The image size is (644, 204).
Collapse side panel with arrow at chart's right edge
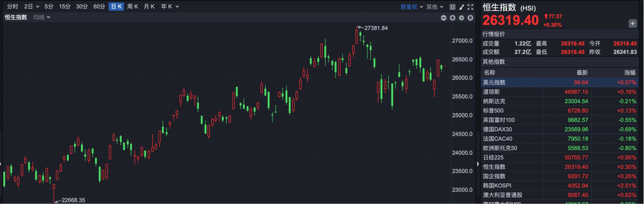tap(478, 164)
